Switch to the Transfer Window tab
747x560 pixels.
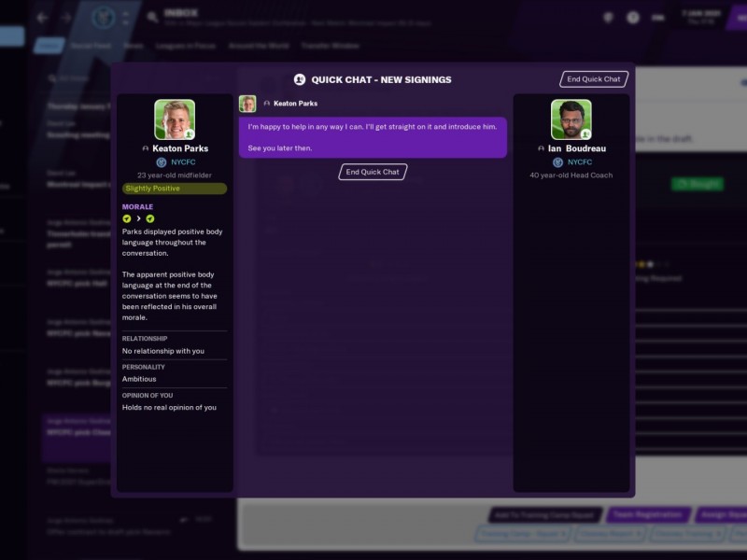[x=331, y=46]
